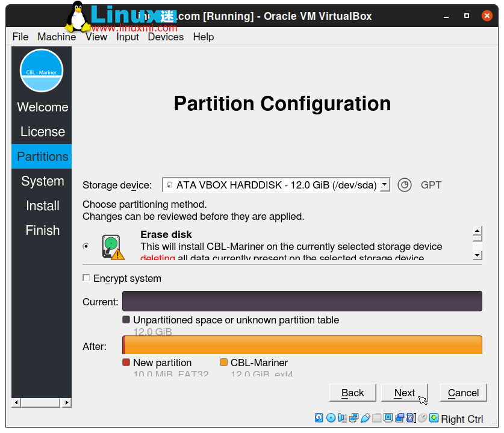
Task: Open the Machine menu
Action: pyautogui.click(x=57, y=37)
